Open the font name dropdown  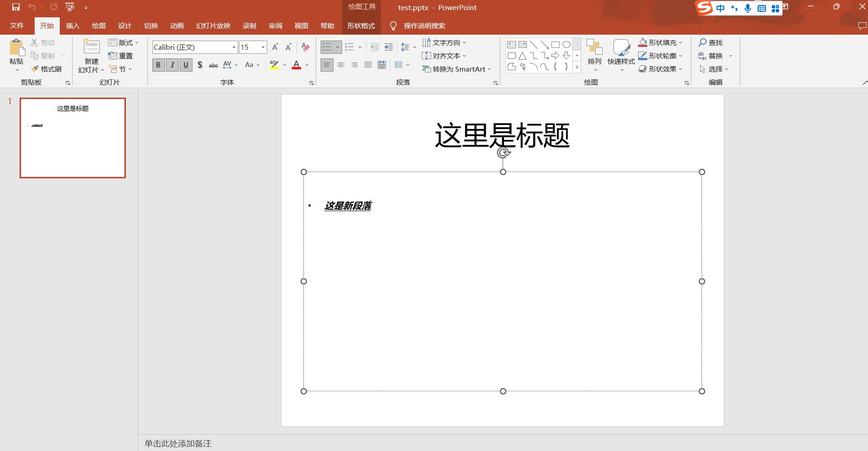[234, 47]
